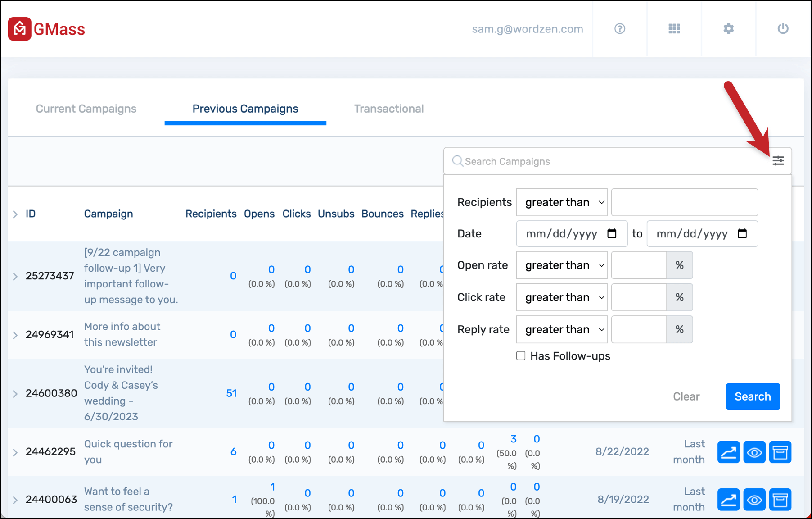Open Open rate comparison dropdown
Image resolution: width=812 pixels, height=519 pixels.
(x=562, y=265)
